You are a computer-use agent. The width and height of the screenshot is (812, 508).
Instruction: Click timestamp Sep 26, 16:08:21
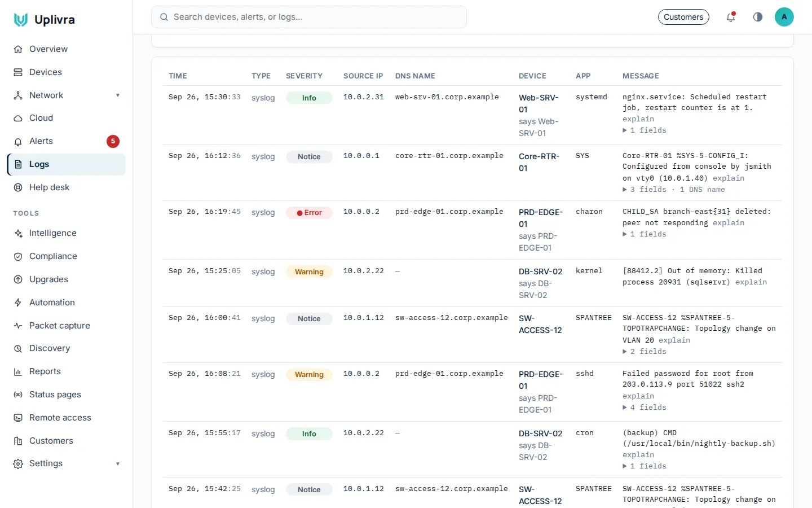coord(205,374)
